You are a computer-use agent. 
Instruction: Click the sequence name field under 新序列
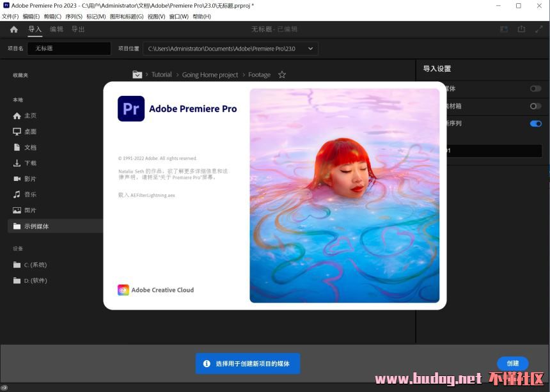[494, 151]
